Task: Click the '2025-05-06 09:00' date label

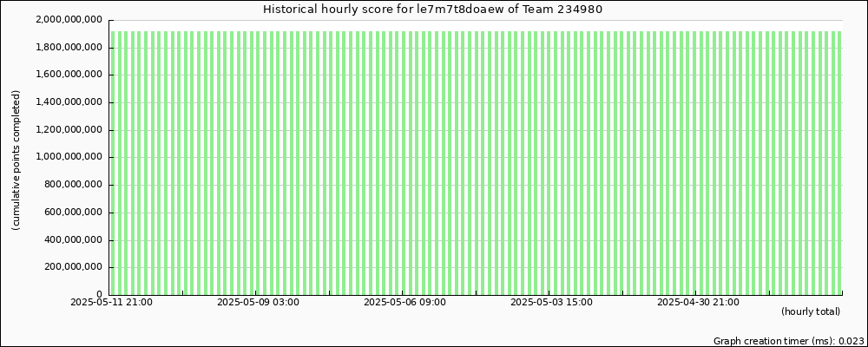Action: [x=404, y=302]
